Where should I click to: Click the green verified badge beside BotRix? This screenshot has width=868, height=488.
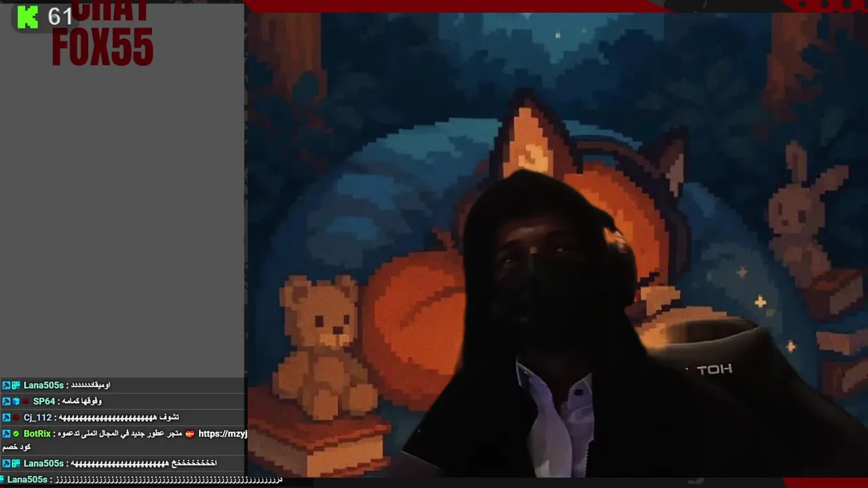(x=16, y=434)
